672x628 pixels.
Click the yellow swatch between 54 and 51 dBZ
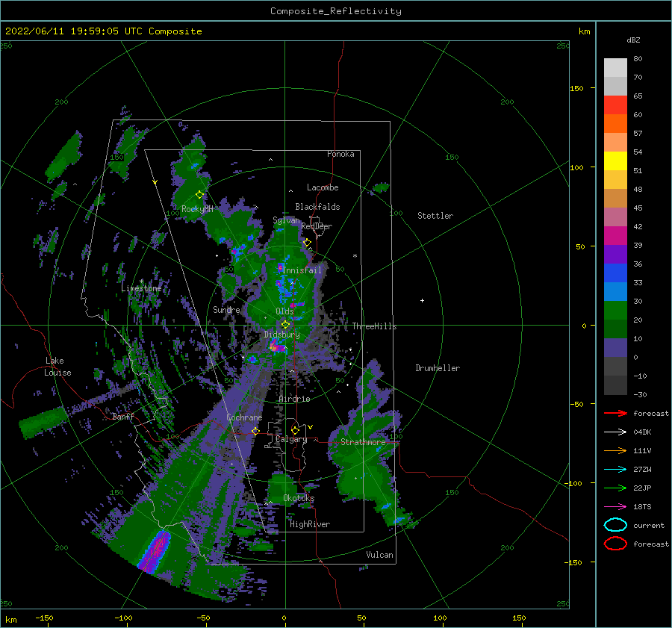click(x=615, y=161)
